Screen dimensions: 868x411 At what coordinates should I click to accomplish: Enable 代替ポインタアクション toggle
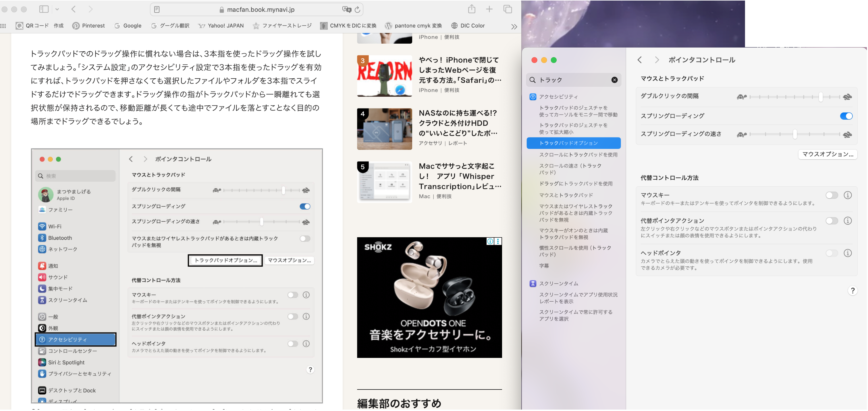click(831, 221)
